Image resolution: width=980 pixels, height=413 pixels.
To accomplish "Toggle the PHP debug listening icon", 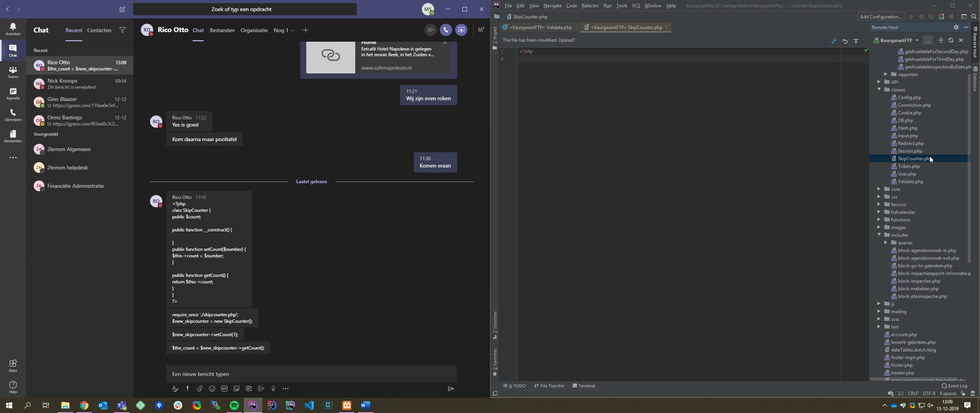I will pos(941,16).
